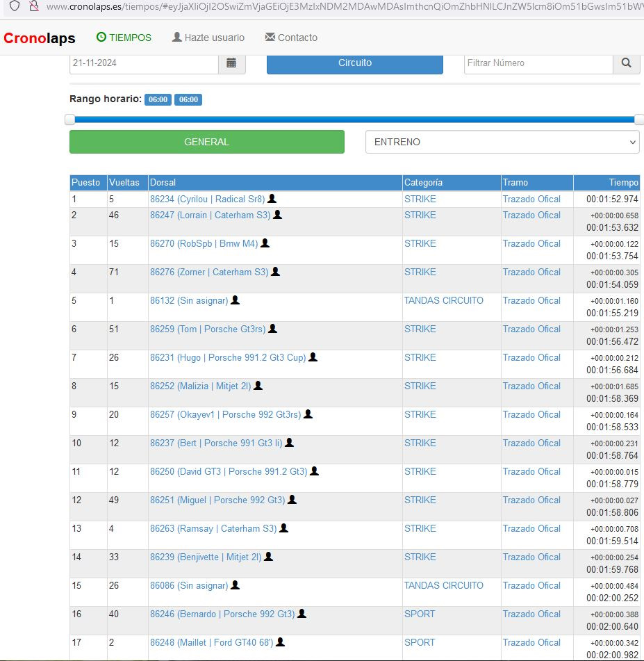Open dorsal link 86270 (RobSpb | Bmw M4)
This screenshot has height=661, width=644.
click(204, 244)
